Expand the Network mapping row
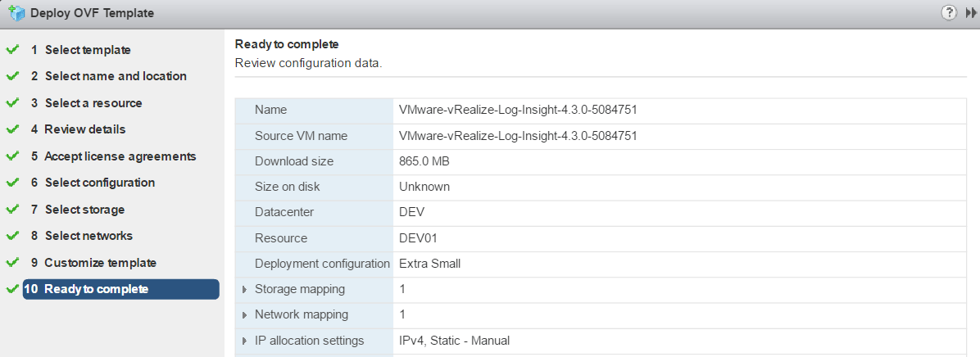The image size is (980, 357). 245,315
